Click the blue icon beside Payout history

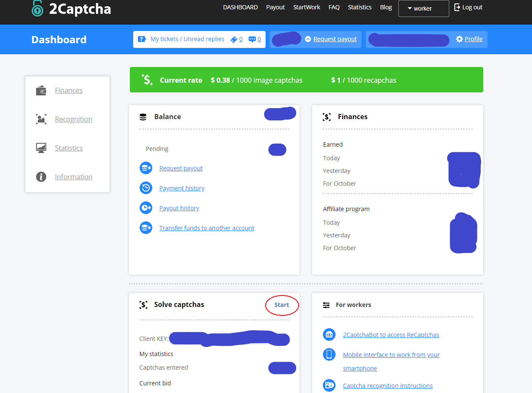146,208
